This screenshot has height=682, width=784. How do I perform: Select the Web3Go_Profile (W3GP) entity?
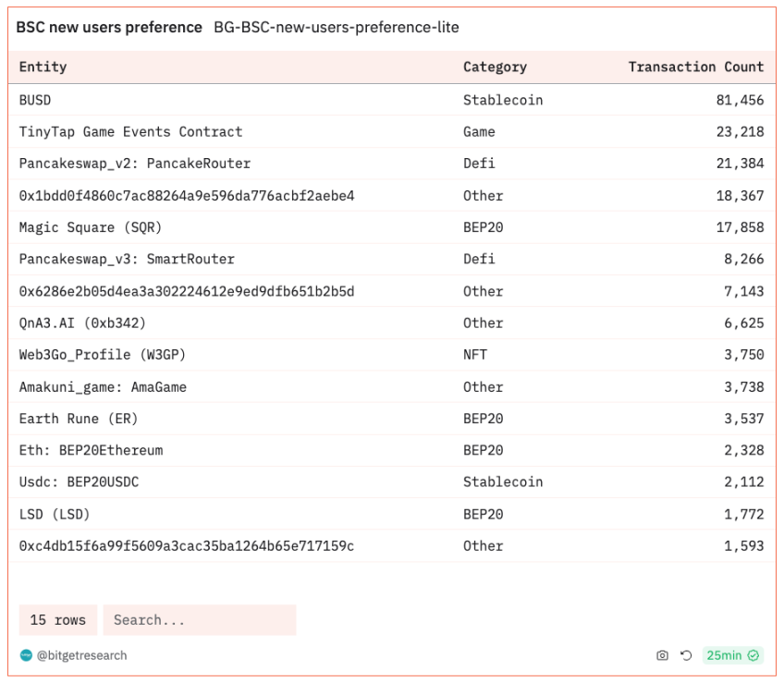tap(105, 355)
